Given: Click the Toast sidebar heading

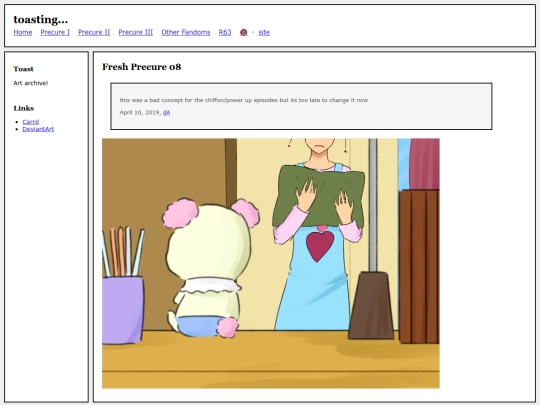Looking at the screenshot, I should coord(23,69).
